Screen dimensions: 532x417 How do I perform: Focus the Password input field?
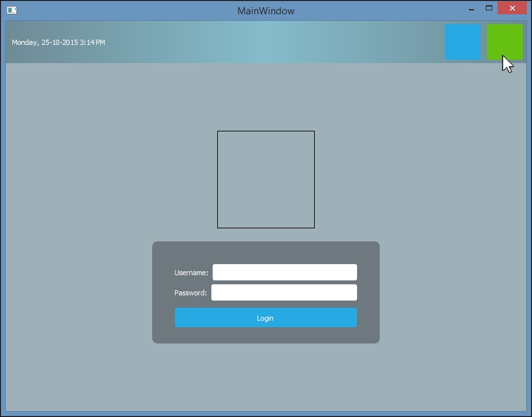pos(284,292)
